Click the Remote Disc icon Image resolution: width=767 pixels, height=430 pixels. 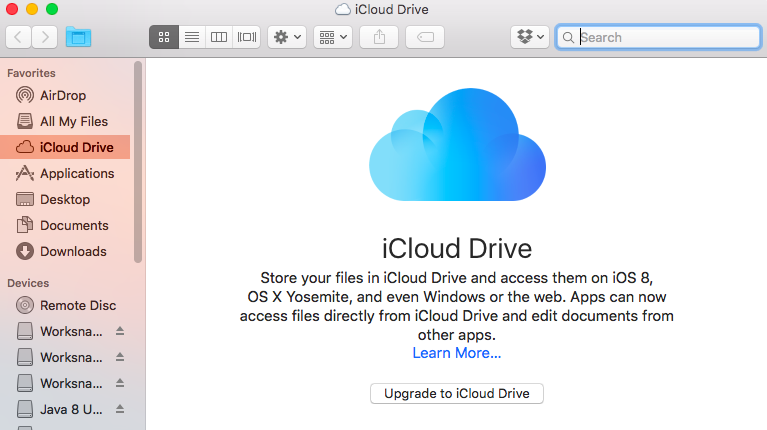tap(25, 305)
